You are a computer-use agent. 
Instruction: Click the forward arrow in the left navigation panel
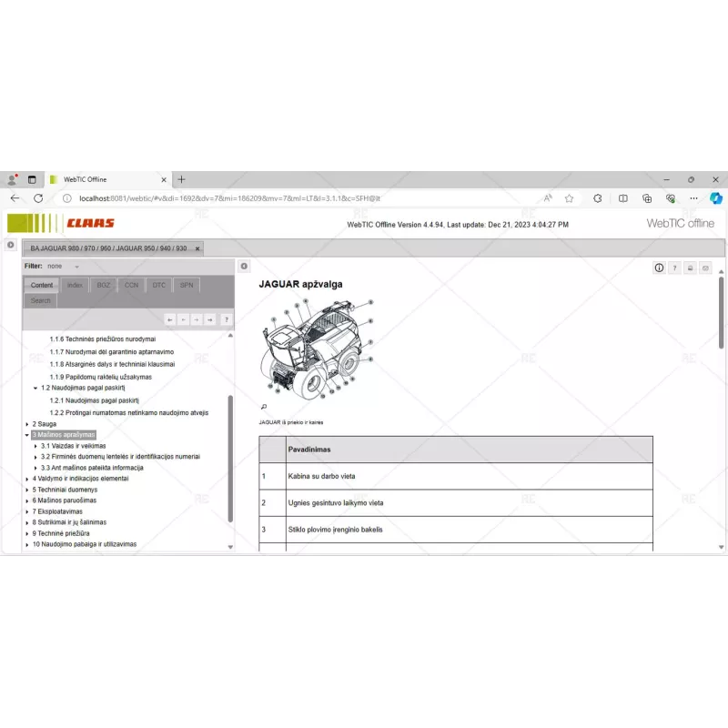pos(197,319)
